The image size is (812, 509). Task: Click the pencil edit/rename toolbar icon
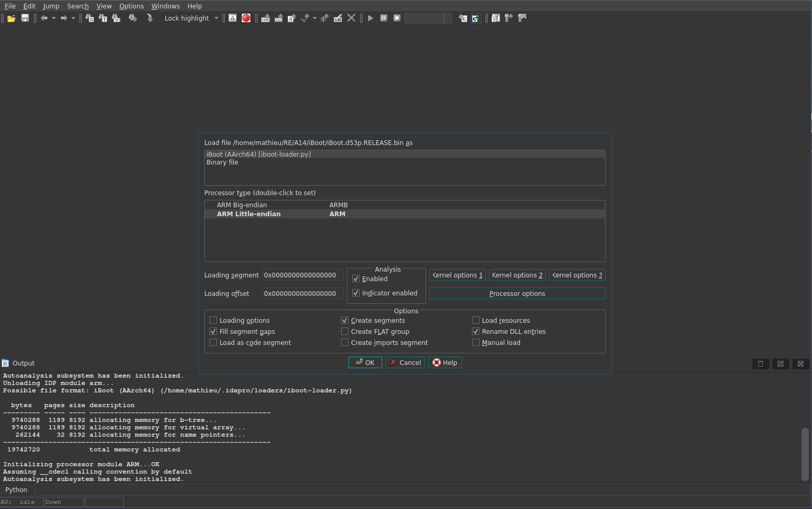click(338, 18)
